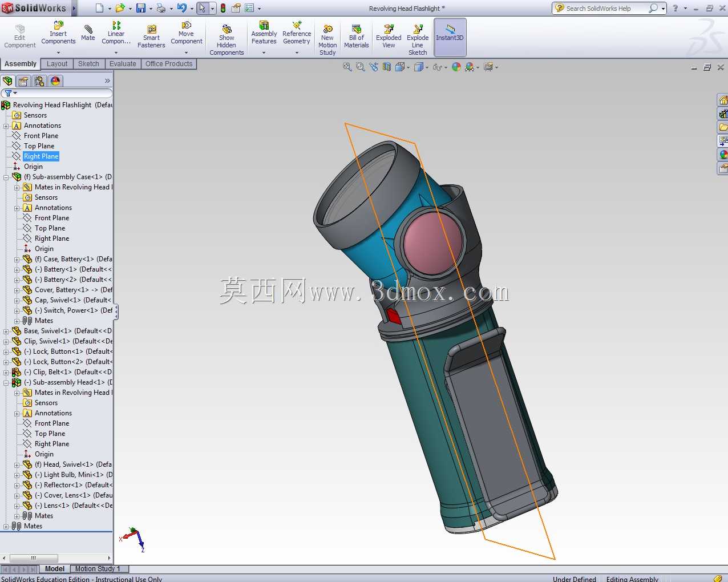Click the feature tree horizontal scrollbar
This screenshot has height=582, width=728.
click(34, 558)
